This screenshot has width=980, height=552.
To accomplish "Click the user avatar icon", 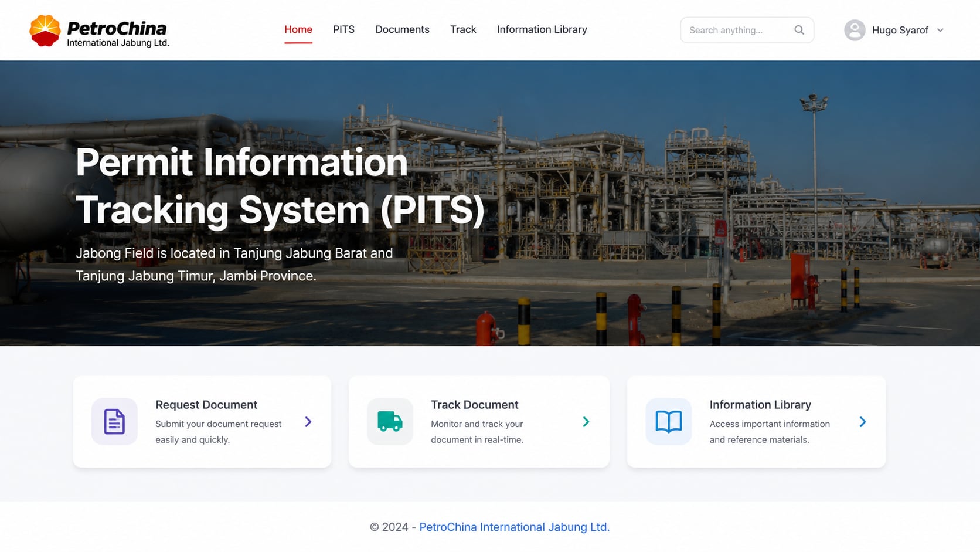I will click(855, 30).
